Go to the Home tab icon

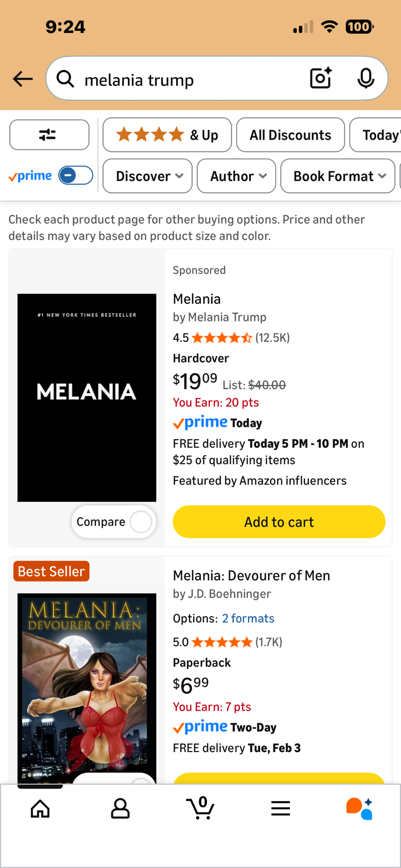(x=40, y=809)
